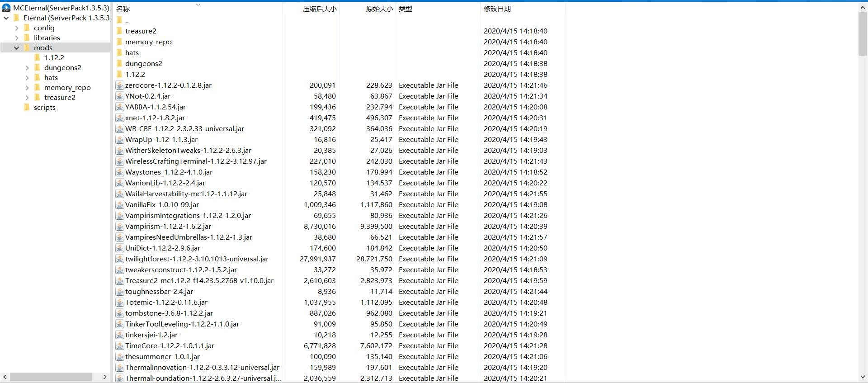Click the tree panel's horizontal scrollbar right arrow

105,377
